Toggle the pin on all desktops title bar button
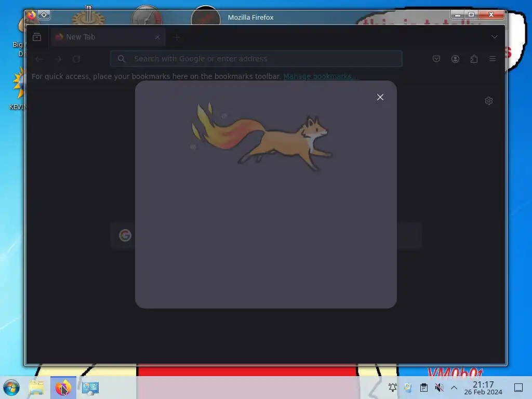 [x=44, y=15]
